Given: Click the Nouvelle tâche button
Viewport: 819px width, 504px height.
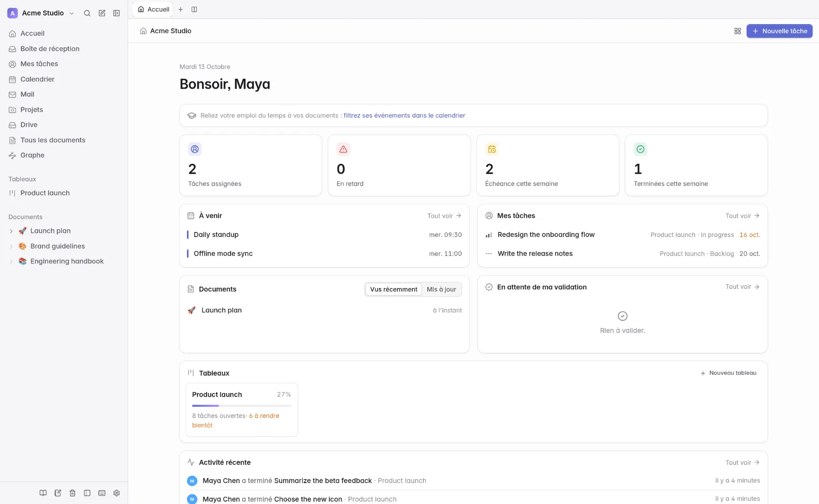Looking at the screenshot, I should (779, 31).
